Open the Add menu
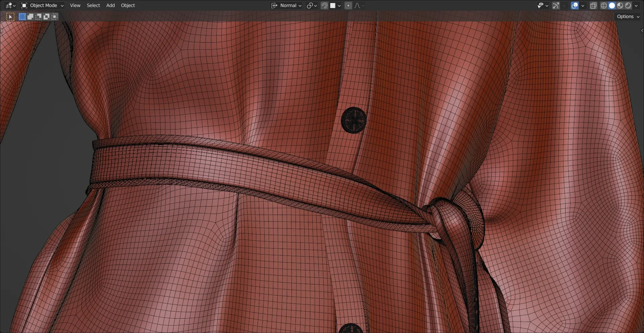Viewport: 644px width, 333px height. [x=110, y=5]
